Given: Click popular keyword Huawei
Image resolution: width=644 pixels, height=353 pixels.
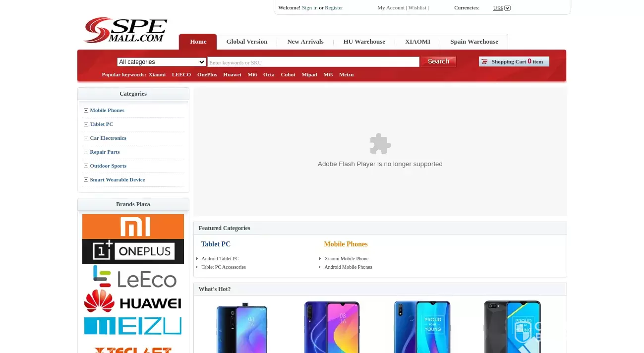Looking at the screenshot, I should tap(232, 74).
